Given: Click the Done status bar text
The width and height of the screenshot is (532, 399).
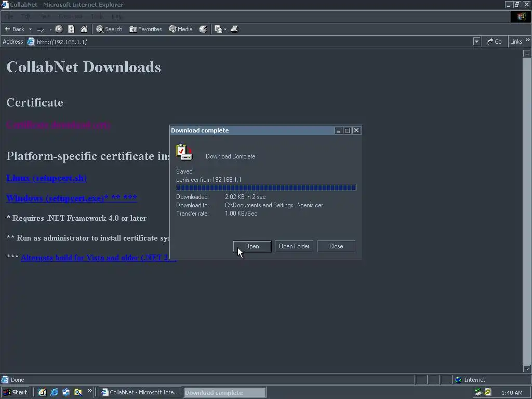Looking at the screenshot, I should click(x=17, y=380).
